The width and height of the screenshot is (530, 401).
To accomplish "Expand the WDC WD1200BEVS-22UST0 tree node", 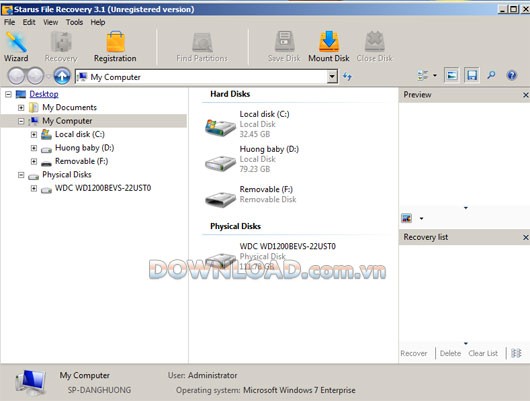I will (x=34, y=188).
